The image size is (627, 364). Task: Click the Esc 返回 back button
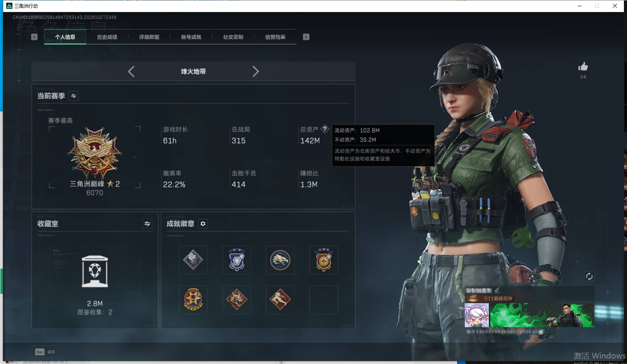45,352
